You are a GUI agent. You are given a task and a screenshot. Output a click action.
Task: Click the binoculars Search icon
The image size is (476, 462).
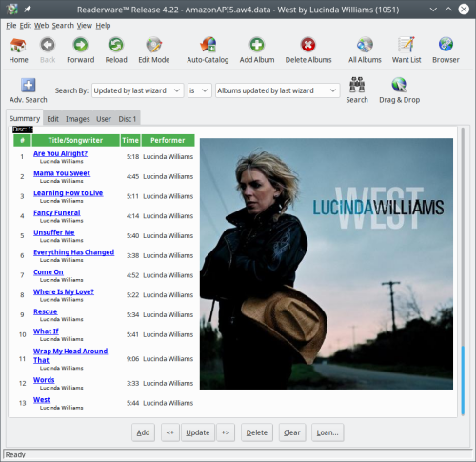(357, 85)
